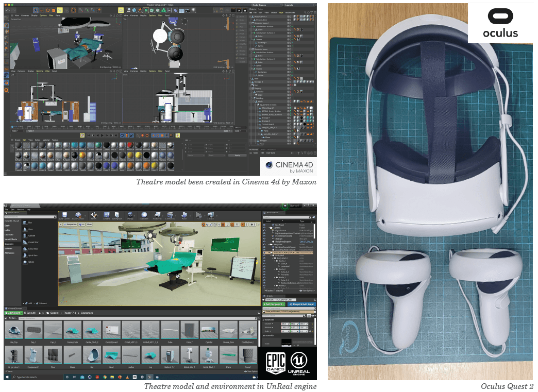Viewport: 538px width, 392px height.
Task: Open Blueprints from the Unreal toolbar
Action: point(157,216)
